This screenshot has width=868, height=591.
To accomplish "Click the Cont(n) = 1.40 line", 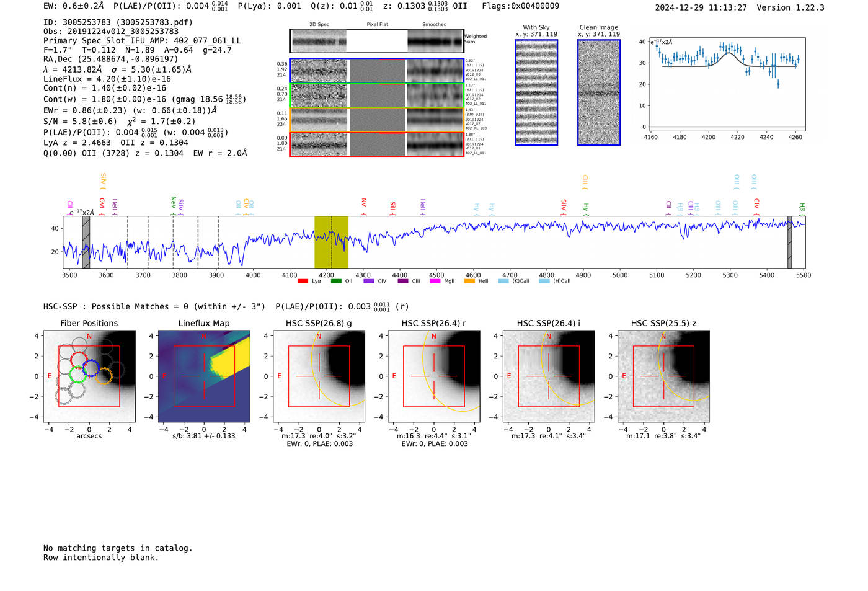I will (105, 88).
